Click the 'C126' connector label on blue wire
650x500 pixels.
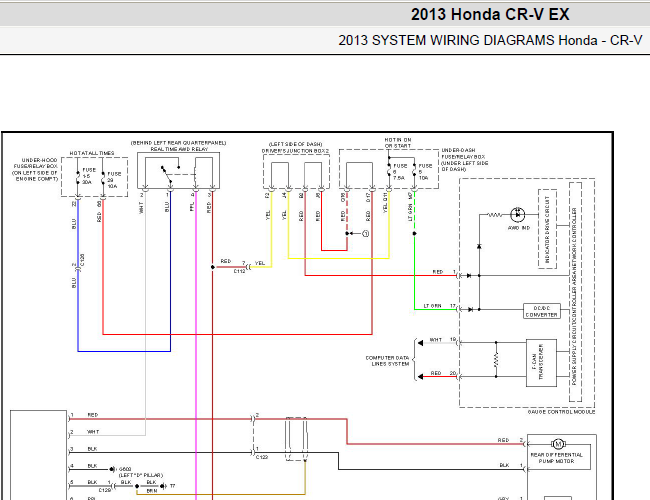pyautogui.click(x=82, y=260)
